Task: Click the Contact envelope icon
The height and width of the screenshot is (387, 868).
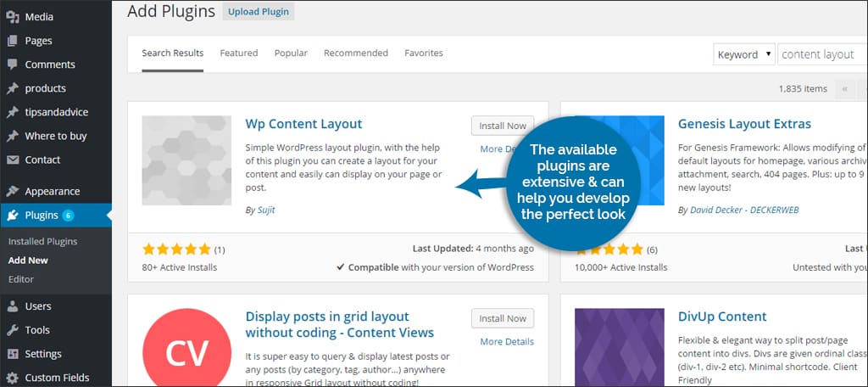Action: point(12,160)
